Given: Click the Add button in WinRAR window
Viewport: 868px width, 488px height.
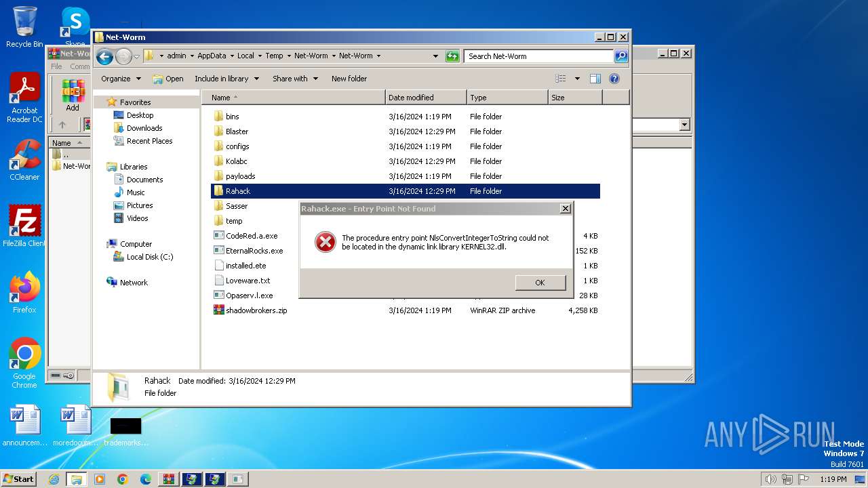Looking at the screenshot, I should (73, 96).
